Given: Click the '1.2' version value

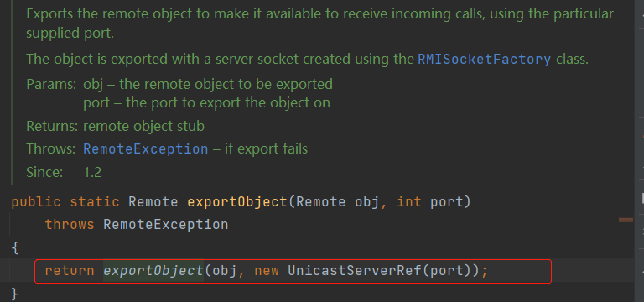Looking at the screenshot, I should pyautogui.click(x=92, y=172).
